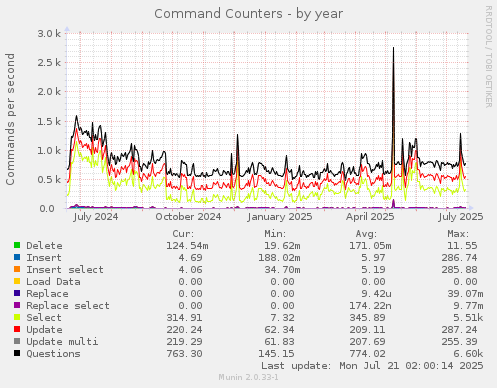The width and height of the screenshot is (497, 388).
Task: Click the Delete legend label
Action: point(44,246)
